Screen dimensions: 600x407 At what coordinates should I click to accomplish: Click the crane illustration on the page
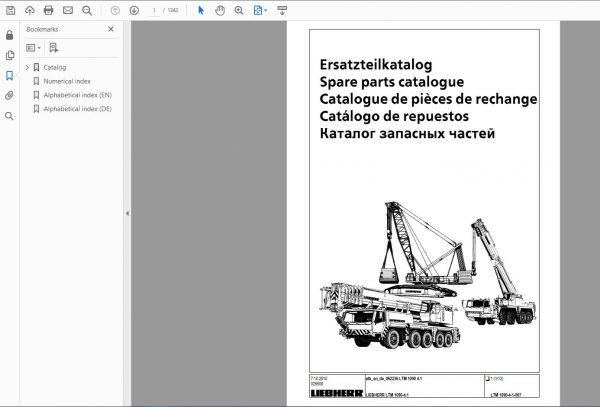coord(428,274)
